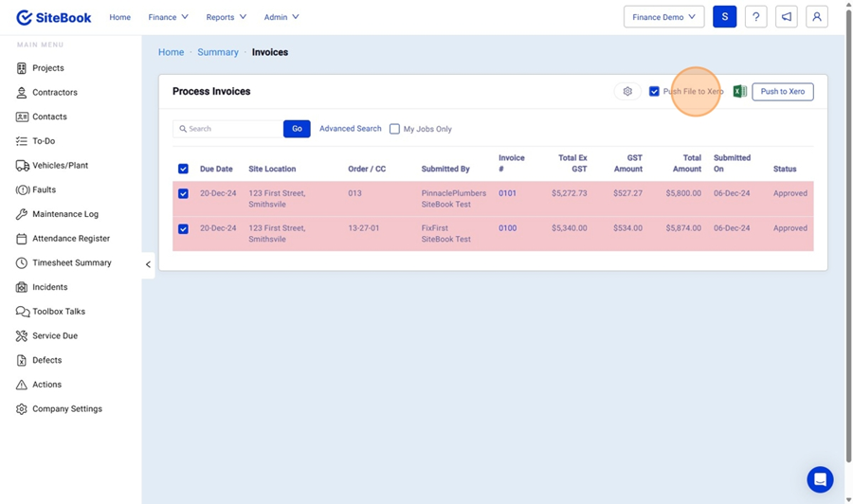Select Timesheet Summary in main menu

click(x=71, y=263)
